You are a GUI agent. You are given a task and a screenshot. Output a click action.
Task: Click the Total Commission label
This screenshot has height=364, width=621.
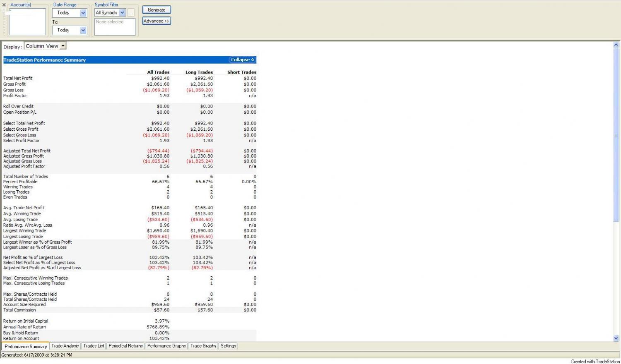[x=19, y=310]
